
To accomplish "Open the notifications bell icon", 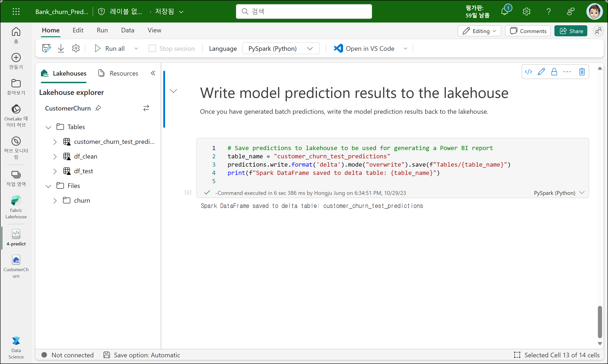I will coord(505,11).
